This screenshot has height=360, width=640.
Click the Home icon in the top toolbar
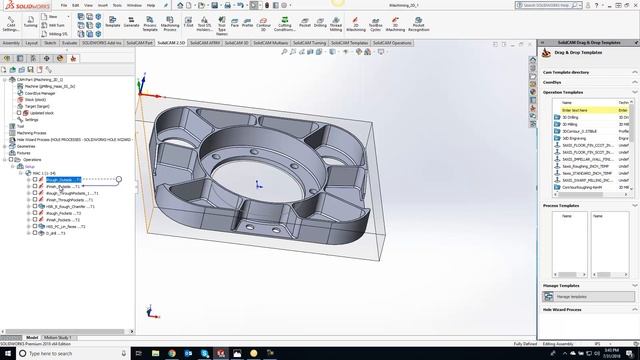click(x=180, y=5)
